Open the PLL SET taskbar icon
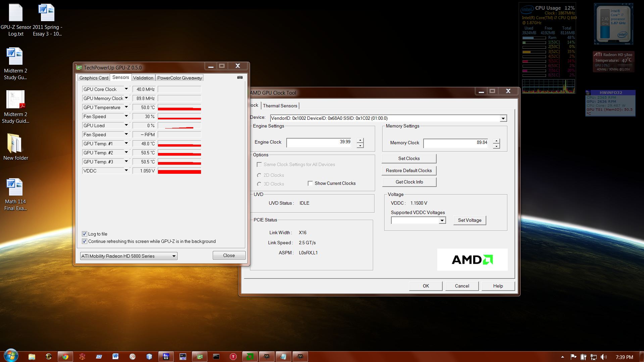 (x=183, y=357)
